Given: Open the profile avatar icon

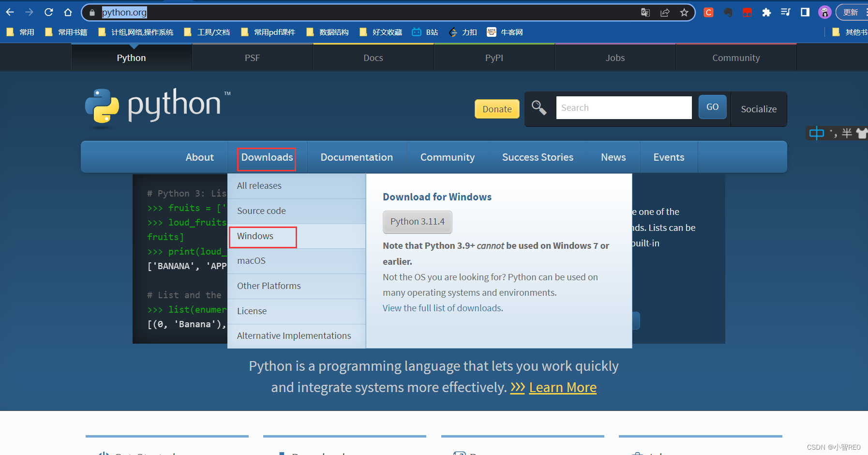Looking at the screenshot, I should tap(824, 12).
